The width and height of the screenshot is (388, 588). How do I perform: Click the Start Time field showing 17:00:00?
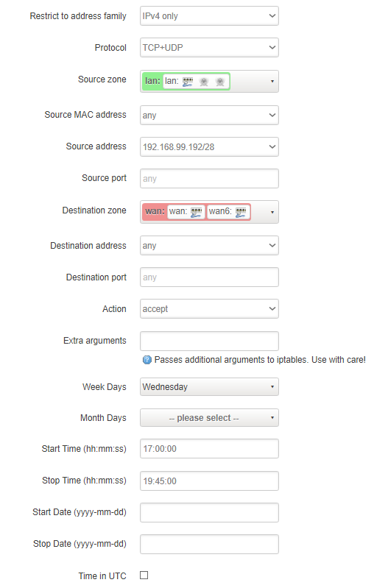[209, 448]
